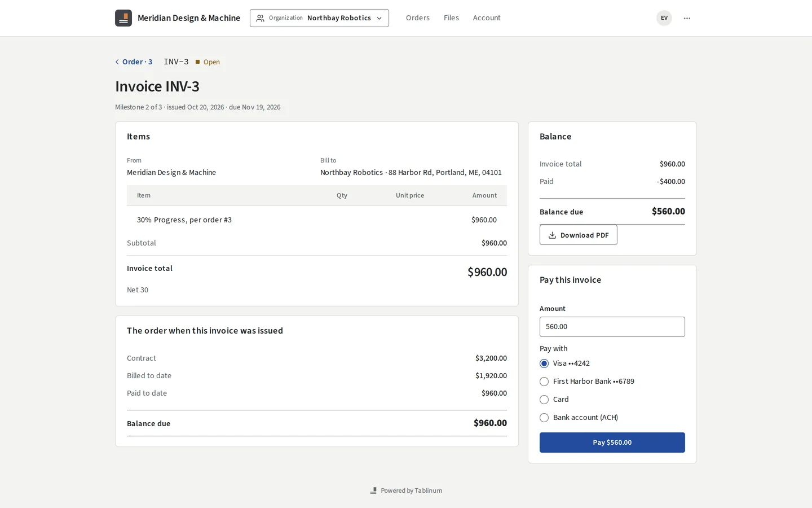This screenshot has height=508, width=812.
Task: Click the INV-3 invoice number label
Action: pos(176,62)
